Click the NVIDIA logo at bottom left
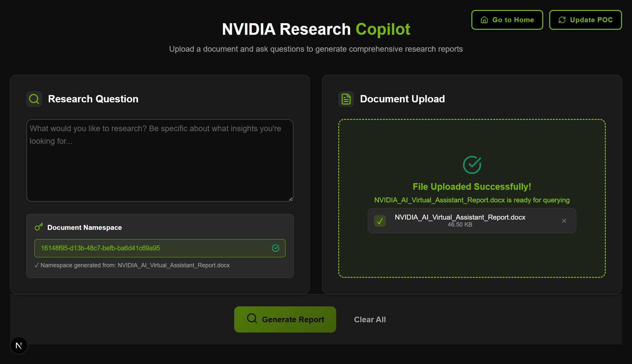Image resolution: width=632 pixels, height=364 pixels. (x=19, y=345)
